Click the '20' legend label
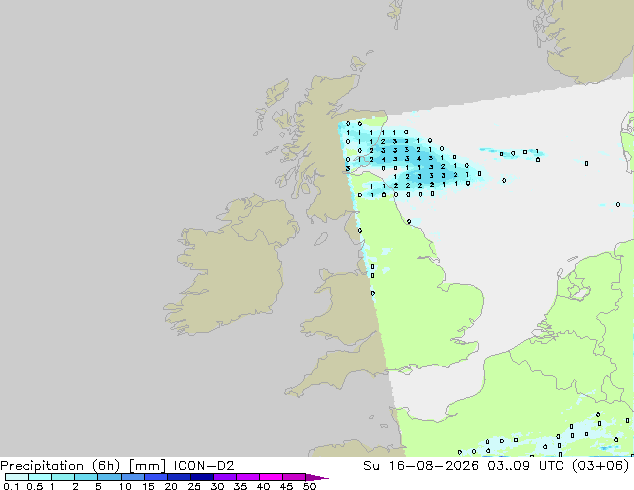 click(x=171, y=486)
